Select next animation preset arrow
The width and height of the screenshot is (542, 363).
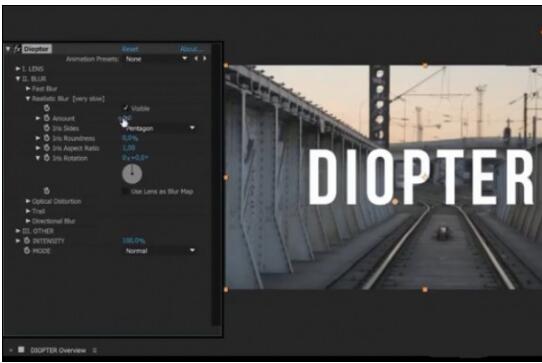pyautogui.click(x=205, y=59)
